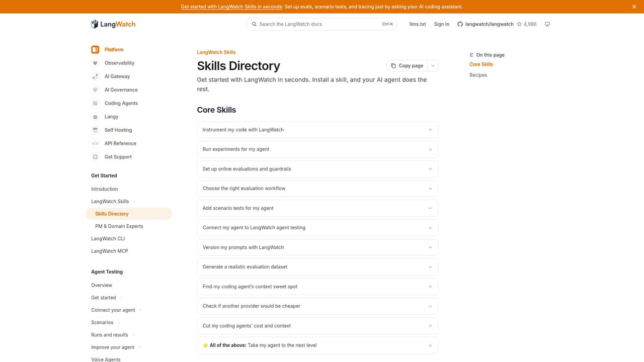The width and height of the screenshot is (644, 362).
Task: Open the Platform section icon
Action: pos(95,50)
